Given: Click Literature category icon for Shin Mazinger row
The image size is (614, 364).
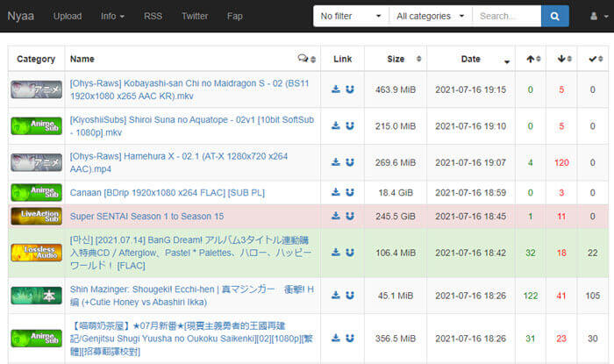Looking at the screenshot, I should [37, 296].
